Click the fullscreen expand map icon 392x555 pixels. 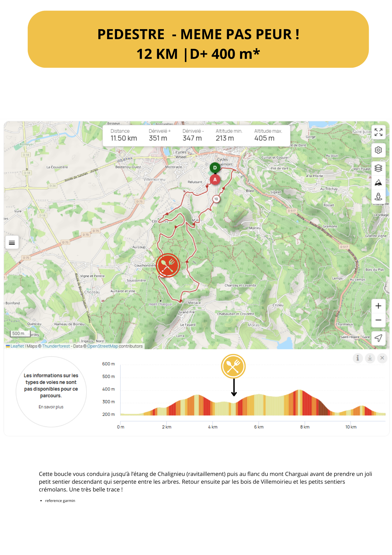point(378,132)
